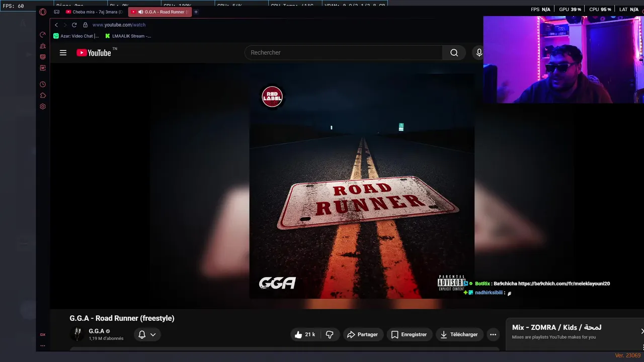Open the Extensions cube sidebar icon
The image size is (644, 362).
click(x=43, y=96)
